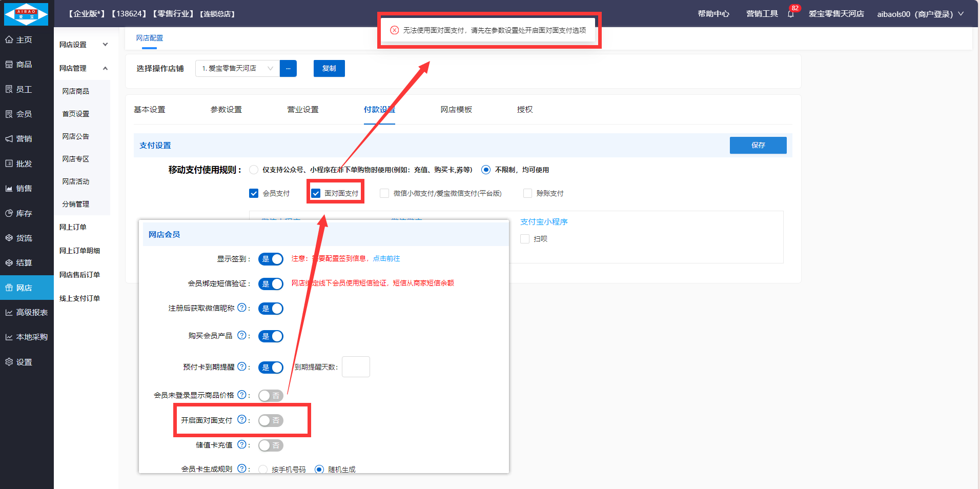Open the store selection dropdown
The image size is (980, 489).
(x=237, y=68)
